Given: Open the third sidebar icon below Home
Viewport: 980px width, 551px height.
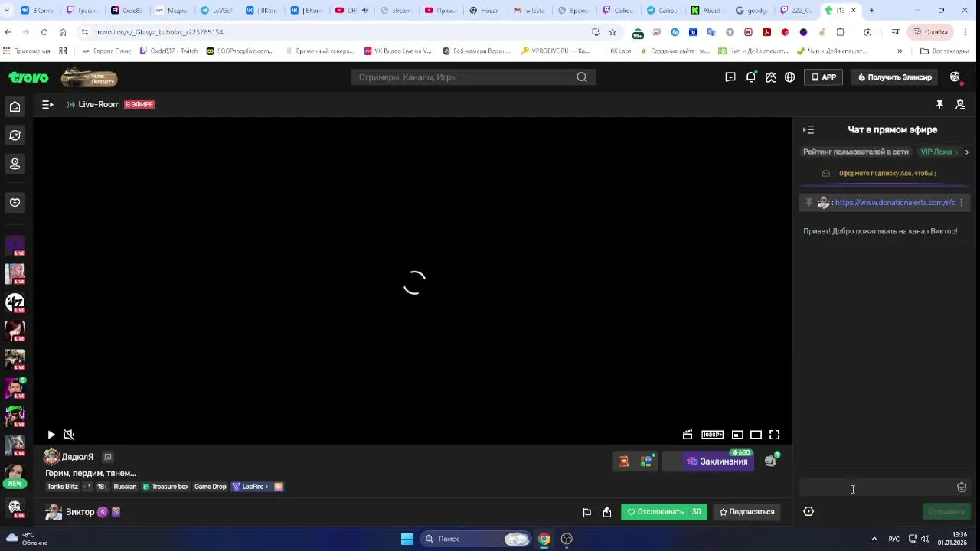Looking at the screenshot, I should click(15, 164).
